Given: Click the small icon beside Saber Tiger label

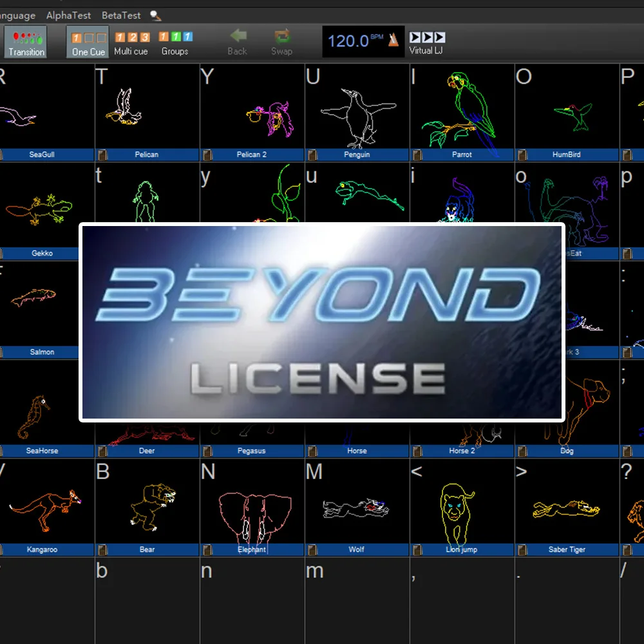Looking at the screenshot, I should pos(522,549).
